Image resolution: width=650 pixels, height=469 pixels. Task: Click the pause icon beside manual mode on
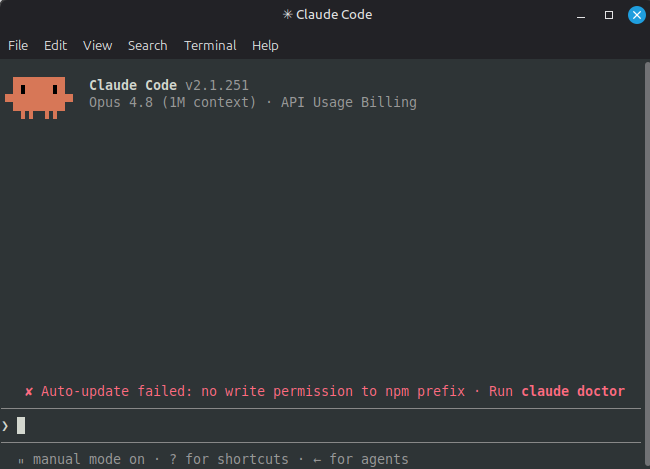click(21, 460)
